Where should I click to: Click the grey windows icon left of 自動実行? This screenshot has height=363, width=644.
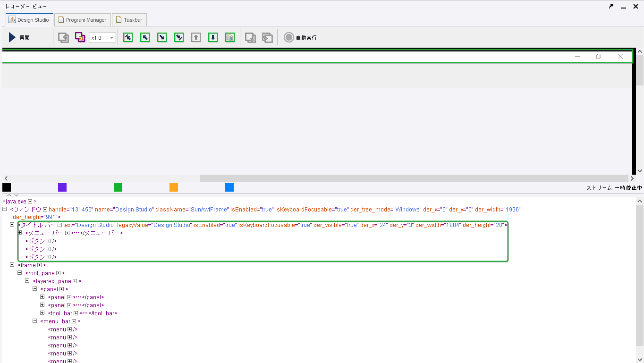pyautogui.click(x=268, y=37)
